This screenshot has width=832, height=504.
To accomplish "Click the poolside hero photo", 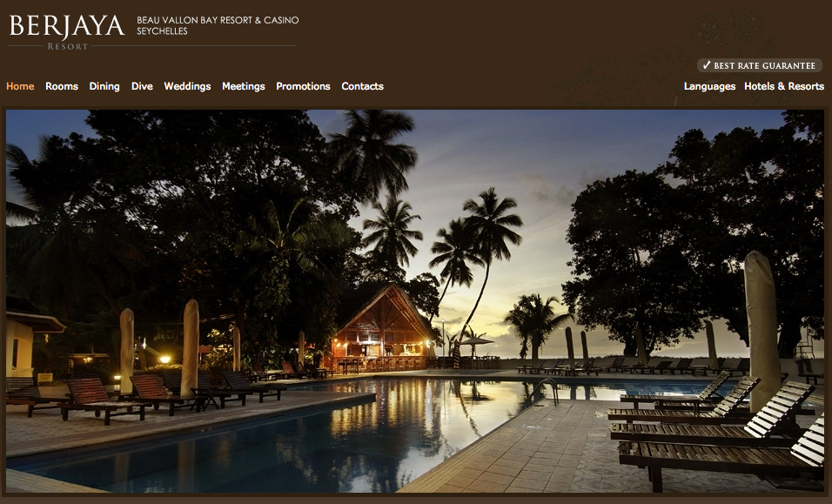I will tap(415, 301).
